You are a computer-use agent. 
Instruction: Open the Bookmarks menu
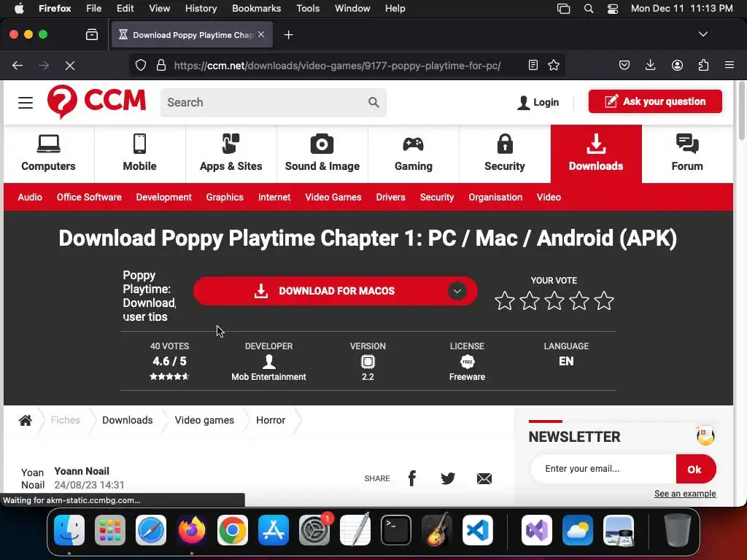(x=256, y=8)
